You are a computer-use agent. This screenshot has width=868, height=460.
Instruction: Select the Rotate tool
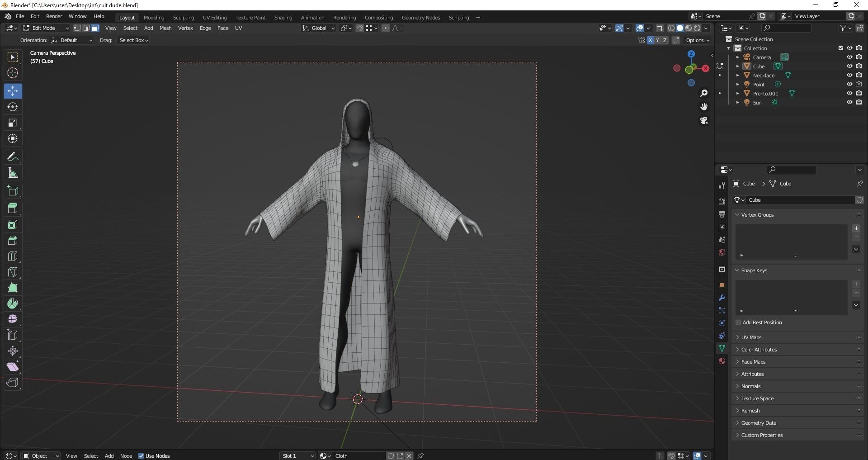click(13, 107)
